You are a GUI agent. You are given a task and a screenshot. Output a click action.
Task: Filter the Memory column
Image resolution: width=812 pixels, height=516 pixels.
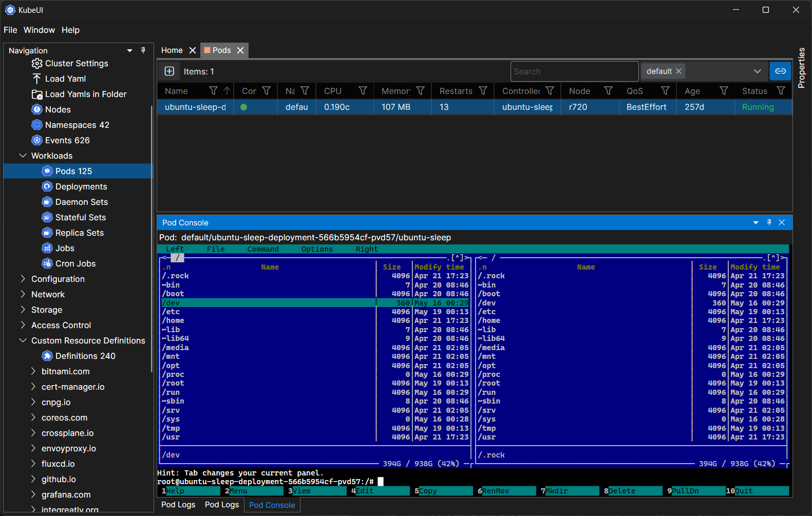coord(420,91)
